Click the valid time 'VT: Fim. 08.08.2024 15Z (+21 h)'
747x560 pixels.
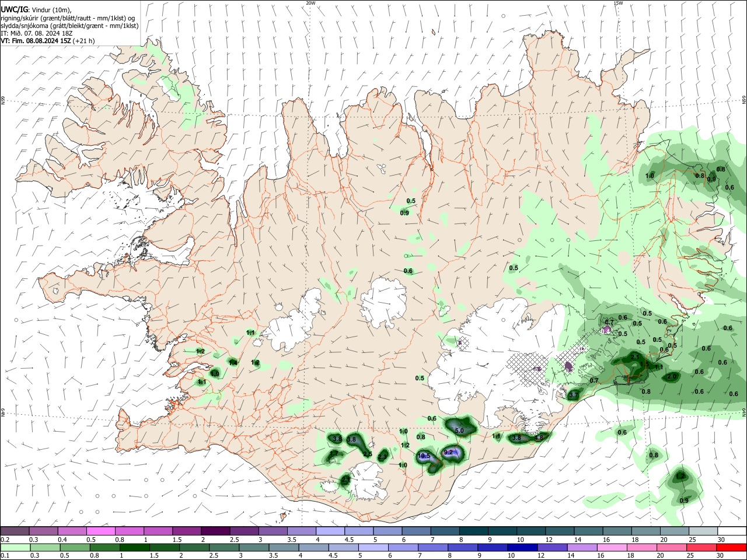point(48,41)
